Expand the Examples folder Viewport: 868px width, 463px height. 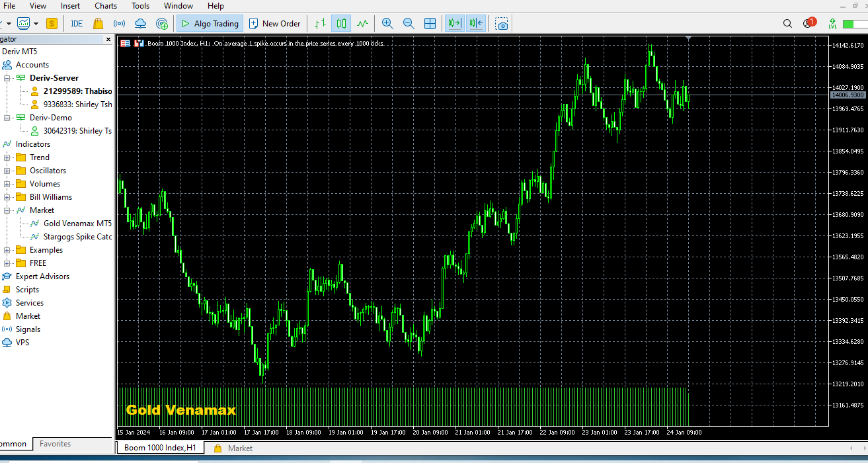tap(7, 250)
